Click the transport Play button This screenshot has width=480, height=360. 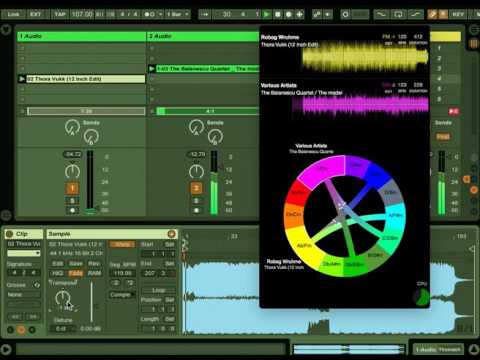click(x=267, y=14)
